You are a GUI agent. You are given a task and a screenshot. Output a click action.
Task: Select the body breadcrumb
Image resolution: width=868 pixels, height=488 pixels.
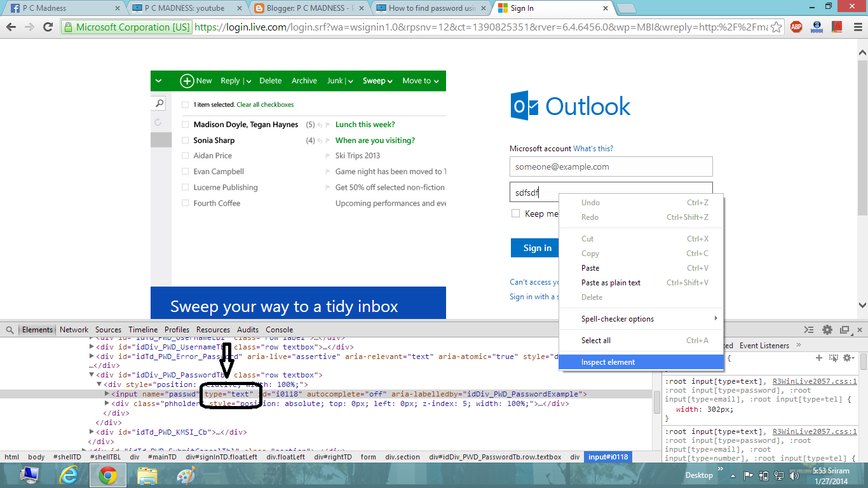pyautogui.click(x=36, y=457)
